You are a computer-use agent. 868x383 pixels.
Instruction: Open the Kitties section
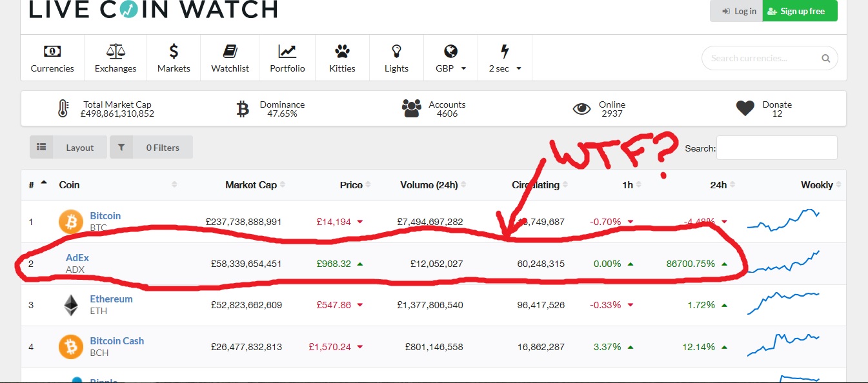coord(342,58)
